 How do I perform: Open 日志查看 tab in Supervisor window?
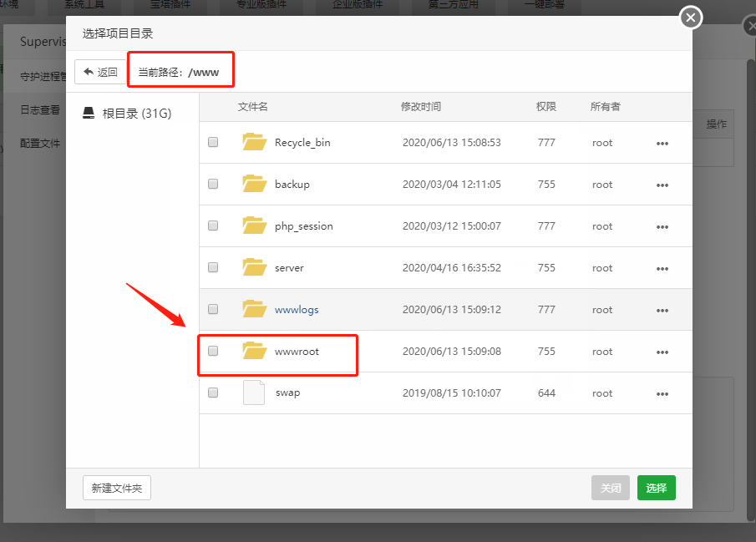40,110
